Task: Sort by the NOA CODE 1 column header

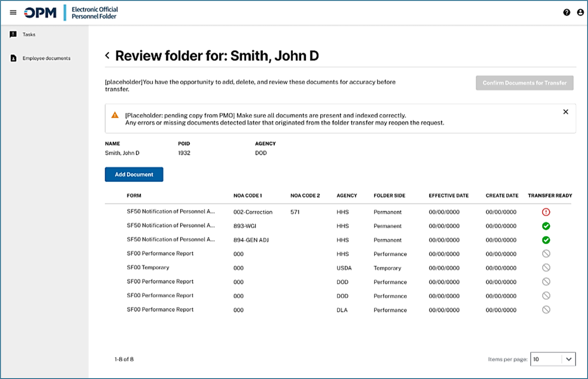Action: tap(248, 195)
